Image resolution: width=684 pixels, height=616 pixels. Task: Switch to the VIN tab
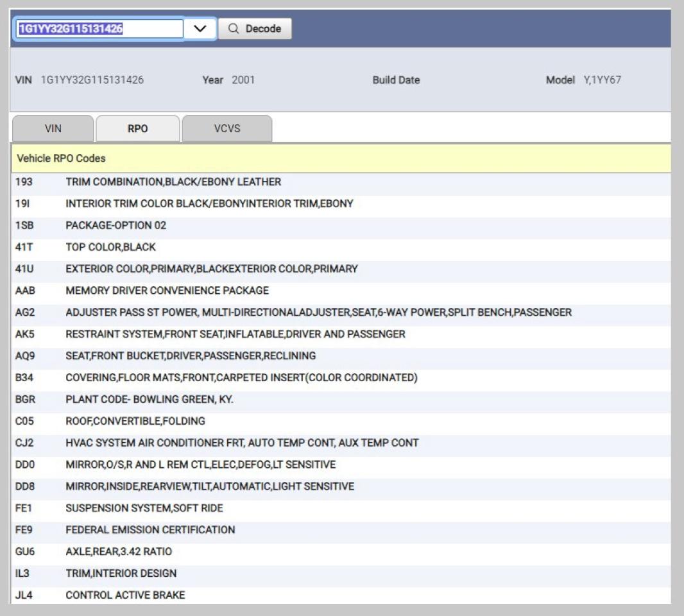tap(53, 128)
